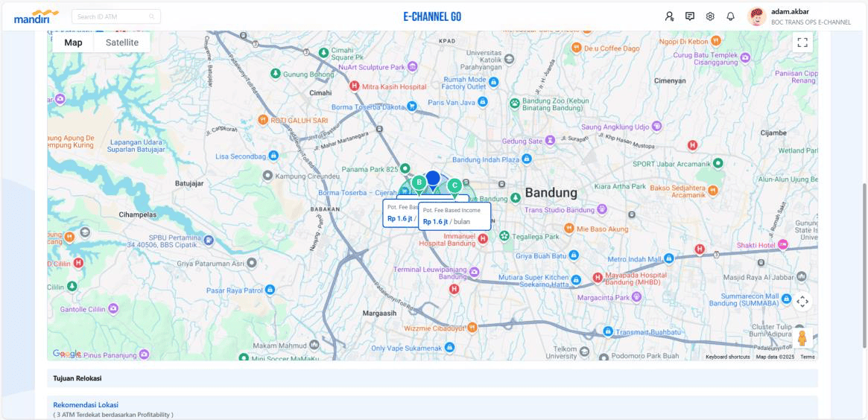Focus the Search ID ATM field
The width and height of the screenshot is (868, 420).
click(116, 16)
